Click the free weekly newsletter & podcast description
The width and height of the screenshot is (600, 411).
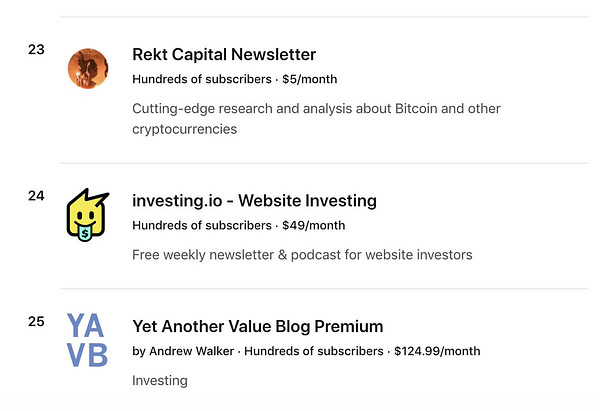pos(302,255)
